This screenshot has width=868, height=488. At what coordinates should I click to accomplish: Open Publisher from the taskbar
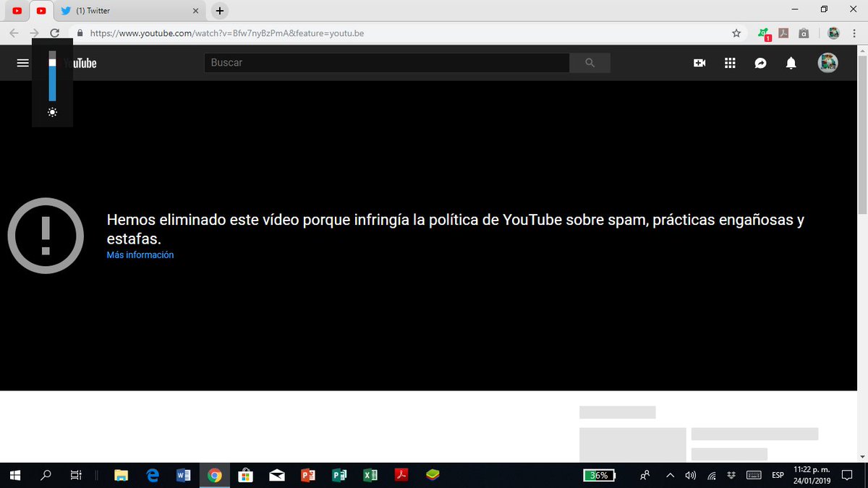click(339, 475)
